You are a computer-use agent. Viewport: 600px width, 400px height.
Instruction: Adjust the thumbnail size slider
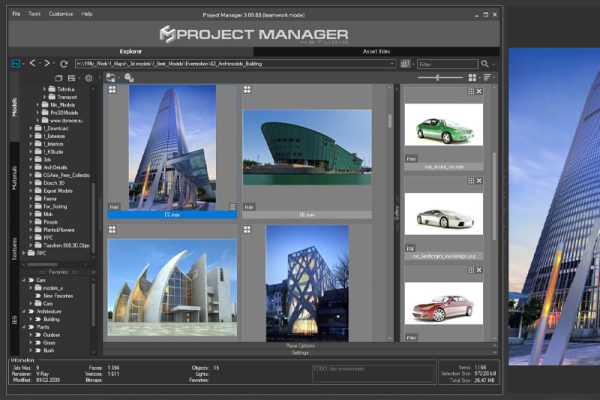click(x=438, y=78)
